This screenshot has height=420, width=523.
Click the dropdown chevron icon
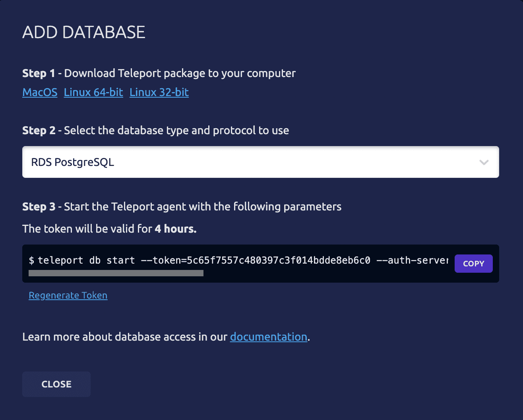pos(484,162)
